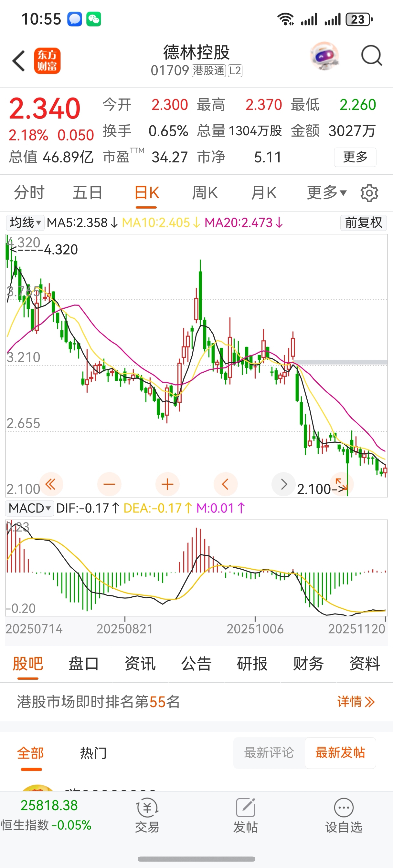Expand chart to fullscreen icon
Image resolution: width=393 pixels, height=868 pixels.
[342, 485]
